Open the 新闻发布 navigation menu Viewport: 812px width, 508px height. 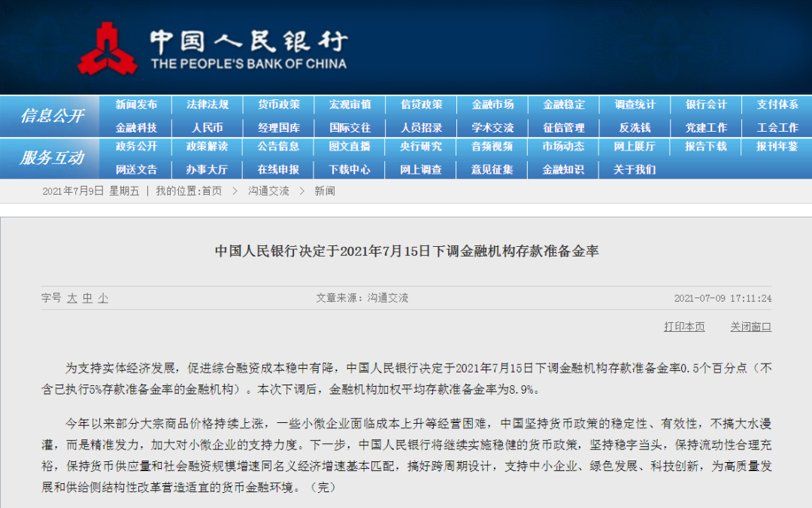[135, 105]
